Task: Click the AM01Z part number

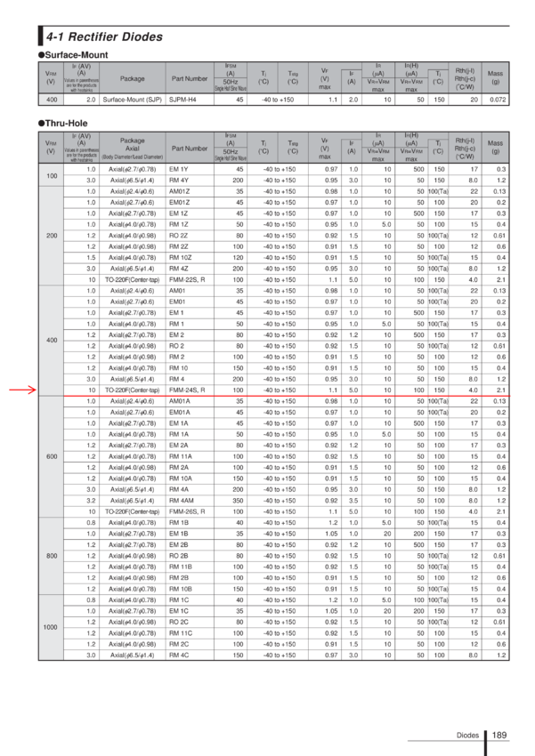Action: 180,191
